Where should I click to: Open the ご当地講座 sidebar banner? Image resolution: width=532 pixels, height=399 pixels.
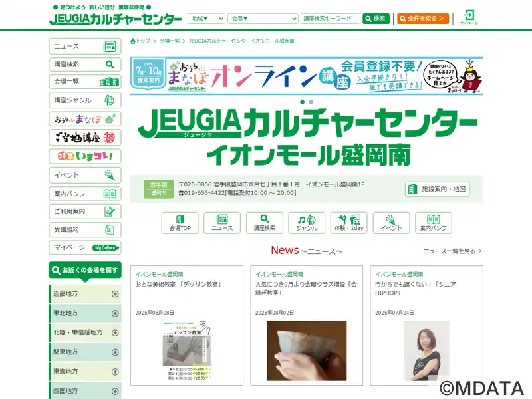85,138
